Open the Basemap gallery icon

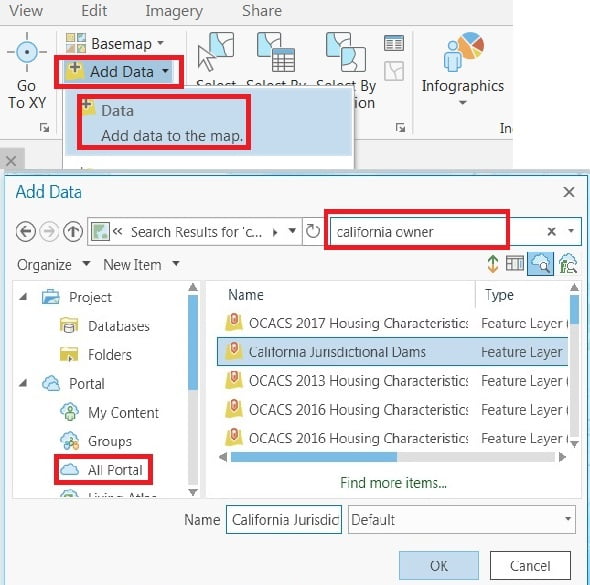(76, 43)
